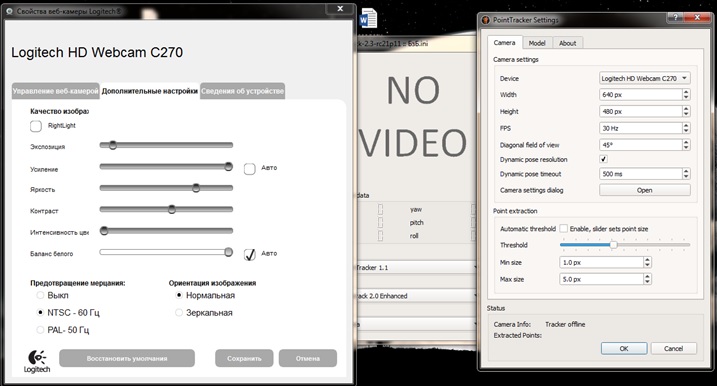
Task: Click the Max size spinner arrows
Action: click(x=647, y=279)
